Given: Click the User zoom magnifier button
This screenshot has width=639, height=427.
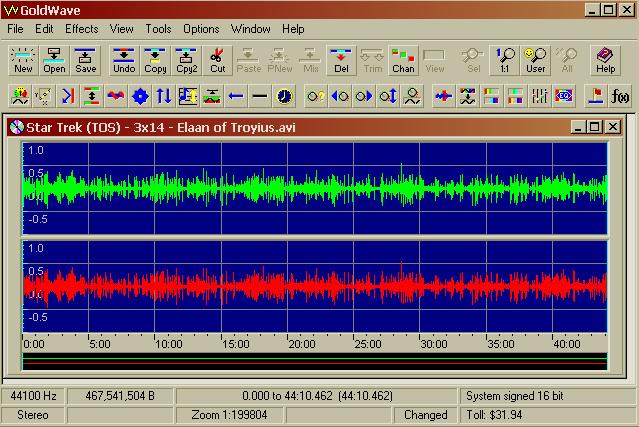Looking at the screenshot, I should click(x=535, y=60).
